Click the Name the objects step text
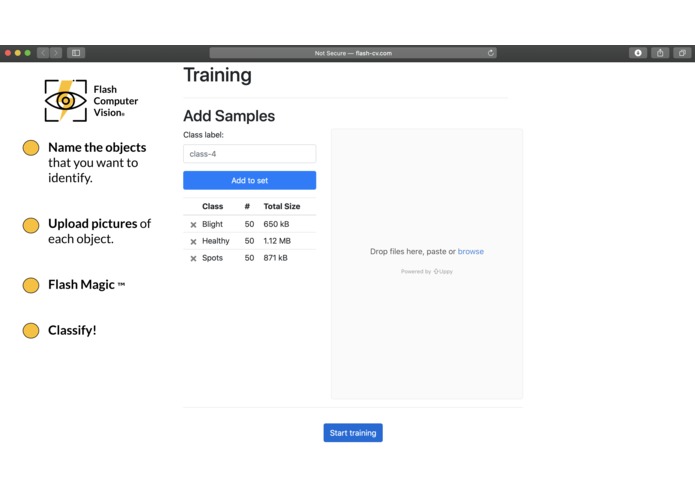This screenshot has height=494, width=695. coord(97,163)
